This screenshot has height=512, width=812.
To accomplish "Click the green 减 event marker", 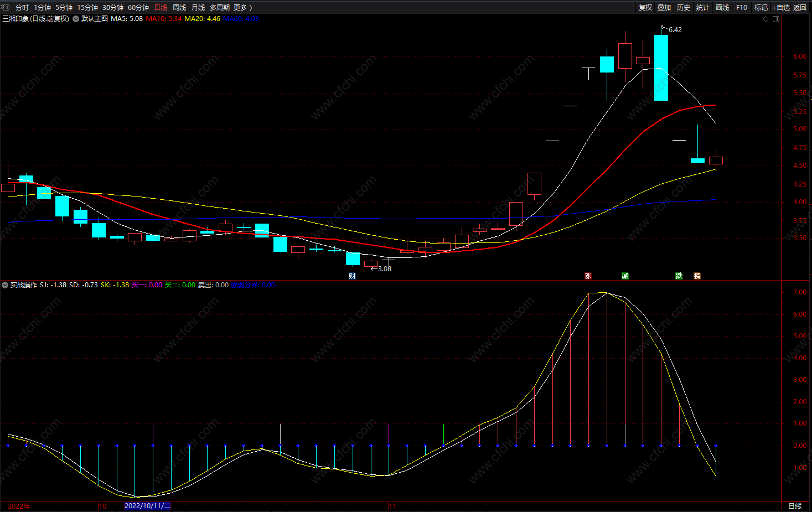I will click(625, 276).
